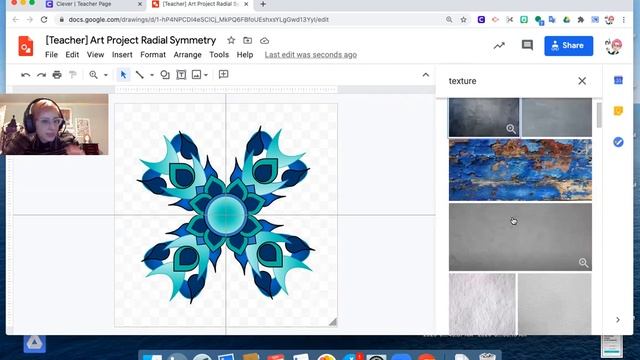Close the Clever Teacher Page tab
This screenshot has height=360, width=640.
[140, 4]
